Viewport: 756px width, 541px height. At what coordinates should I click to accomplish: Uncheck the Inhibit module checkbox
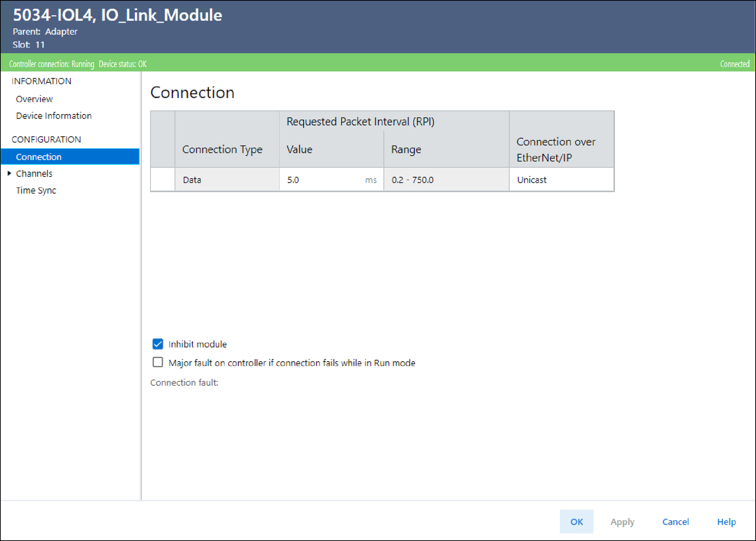[158, 344]
